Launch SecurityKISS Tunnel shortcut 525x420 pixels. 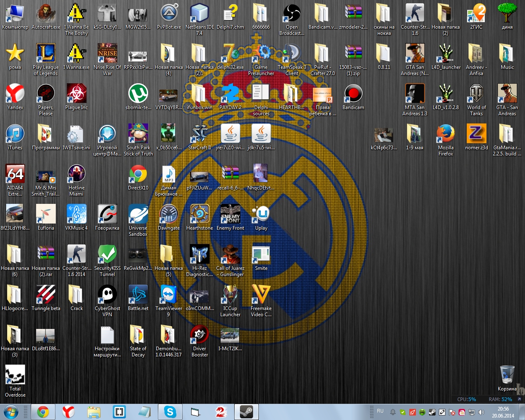point(107,261)
